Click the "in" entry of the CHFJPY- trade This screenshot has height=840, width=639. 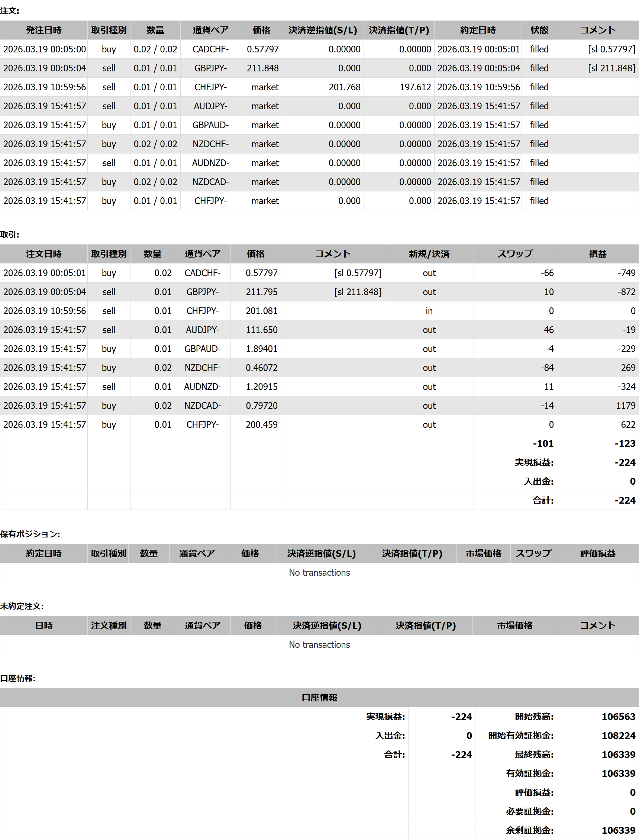pos(429,311)
